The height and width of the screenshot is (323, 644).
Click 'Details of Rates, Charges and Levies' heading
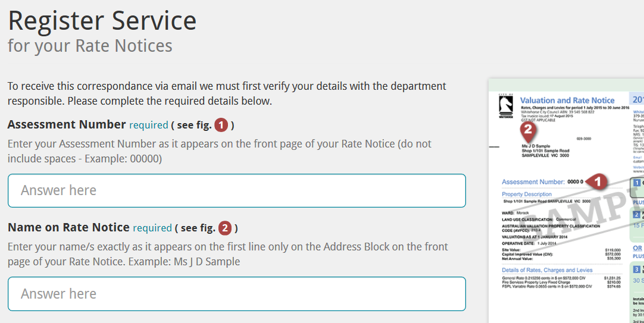pyautogui.click(x=547, y=270)
